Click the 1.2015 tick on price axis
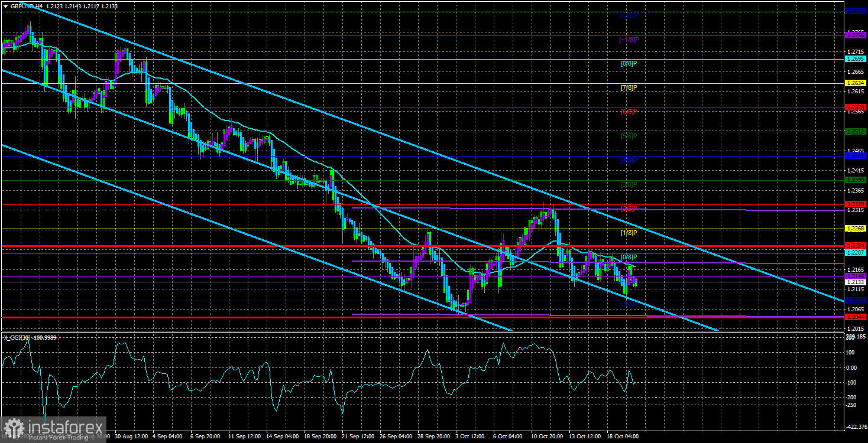 (x=854, y=328)
